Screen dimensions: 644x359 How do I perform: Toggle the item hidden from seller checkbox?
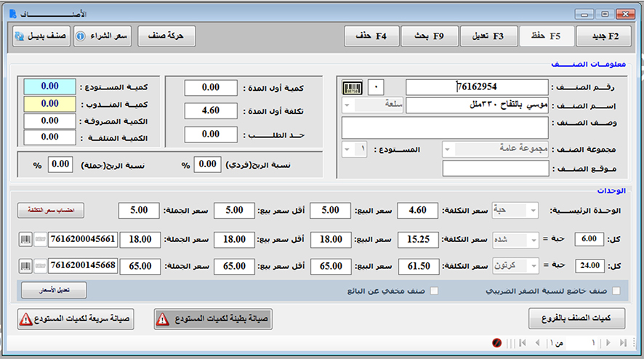point(434,291)
